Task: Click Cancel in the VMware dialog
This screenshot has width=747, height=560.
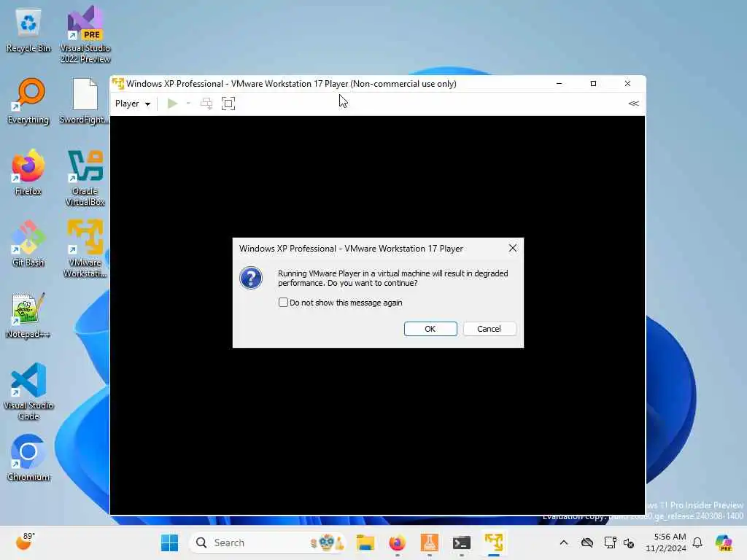Action: [489, 329]
